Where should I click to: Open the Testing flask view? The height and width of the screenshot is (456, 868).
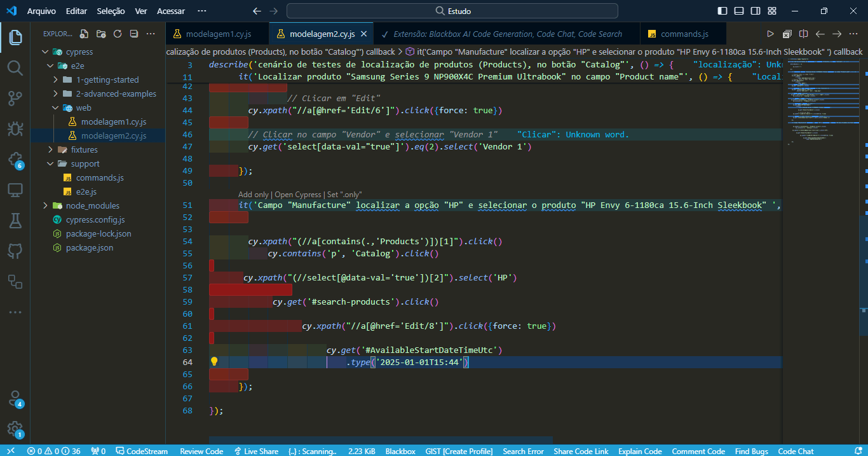point(15,221)
